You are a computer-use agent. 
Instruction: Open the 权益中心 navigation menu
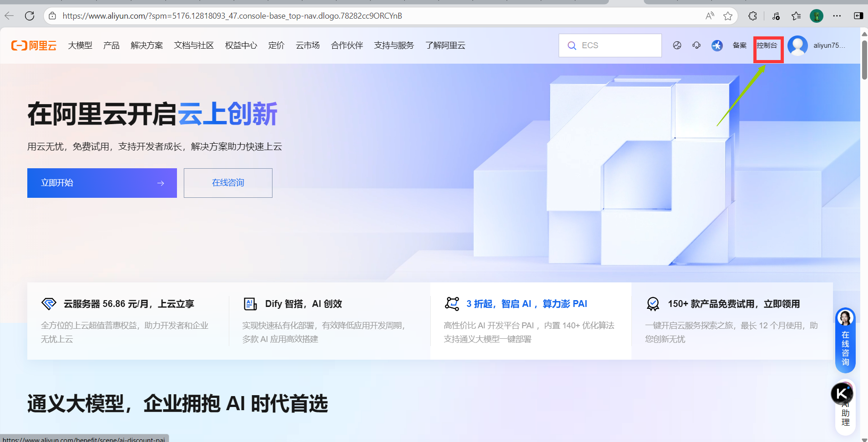241,45
